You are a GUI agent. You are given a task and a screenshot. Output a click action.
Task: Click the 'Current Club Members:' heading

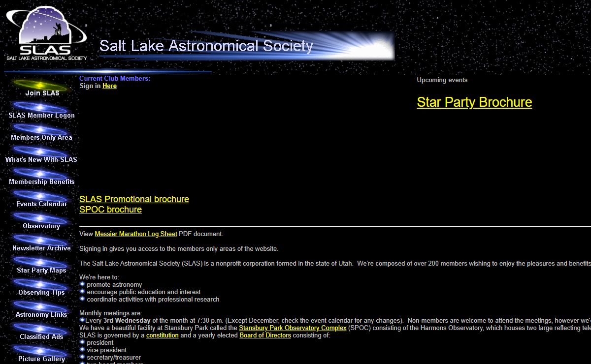point(115,79)
